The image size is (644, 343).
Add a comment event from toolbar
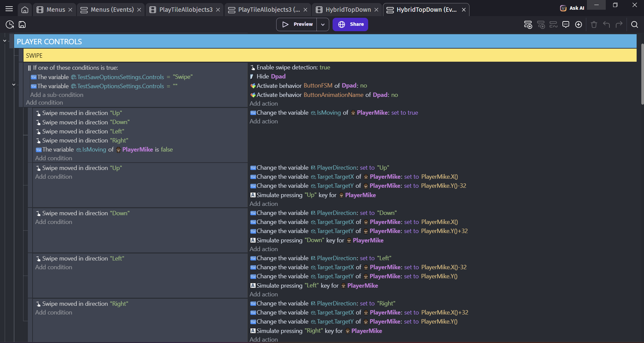click(566, 24)
